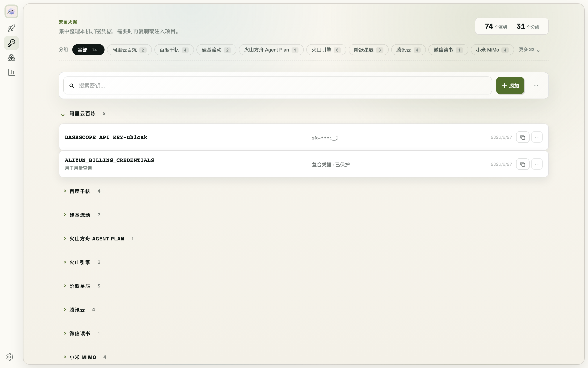Expand the 百度千帆 group
The height and width of the screenshot is (368, 588).
pyautogui.click(x=65, y=191)
